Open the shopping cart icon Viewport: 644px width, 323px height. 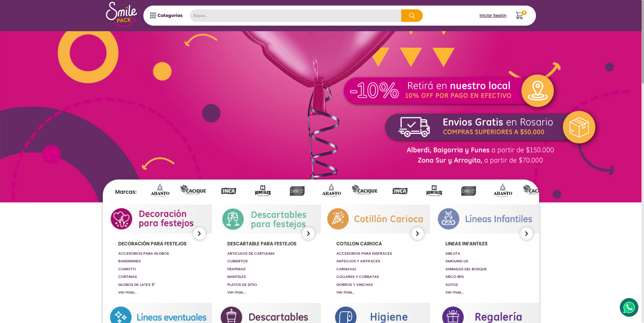(519, 16)
